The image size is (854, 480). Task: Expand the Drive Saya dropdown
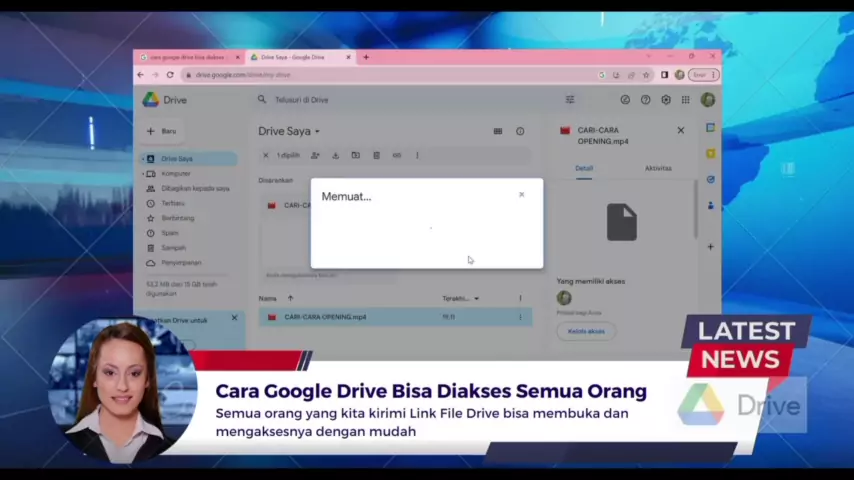(317, 131)
